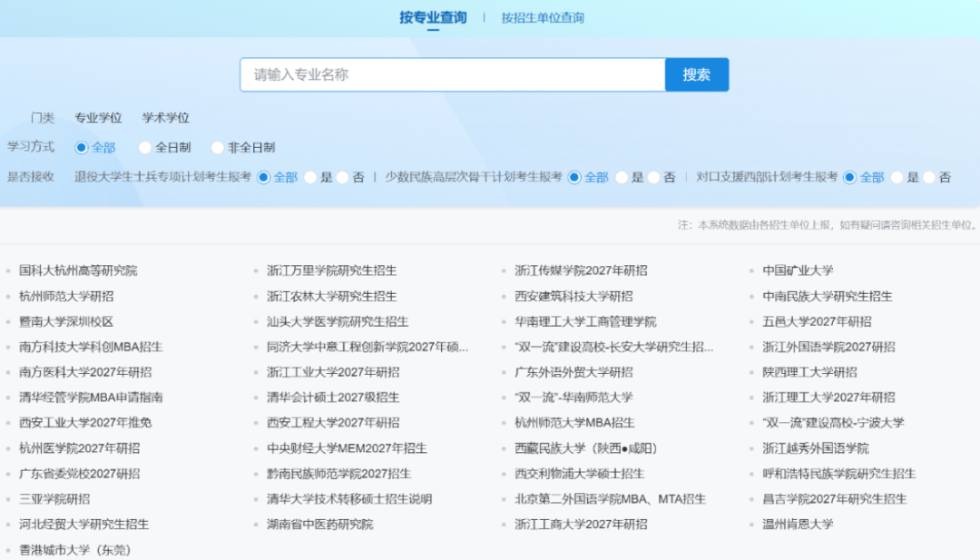Viewport: 980px width, 560px height.
Task: Select 全部 for 少数民族高层次骨干计划
Action: tap(574, 178)
